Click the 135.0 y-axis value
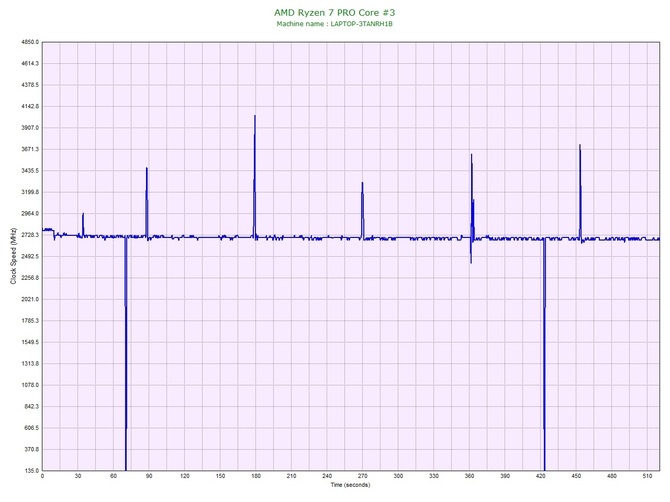670x502 pixels. (31, 471)
